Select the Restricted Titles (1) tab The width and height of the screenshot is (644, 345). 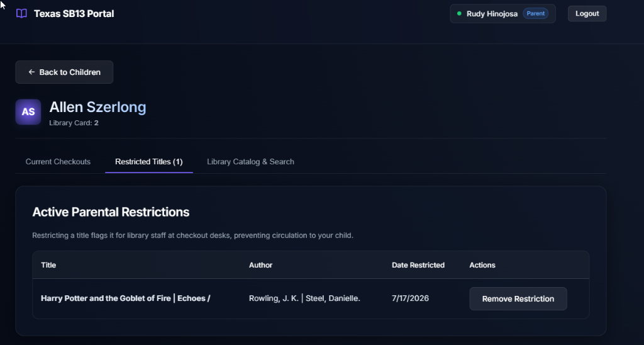coord(148,162)
